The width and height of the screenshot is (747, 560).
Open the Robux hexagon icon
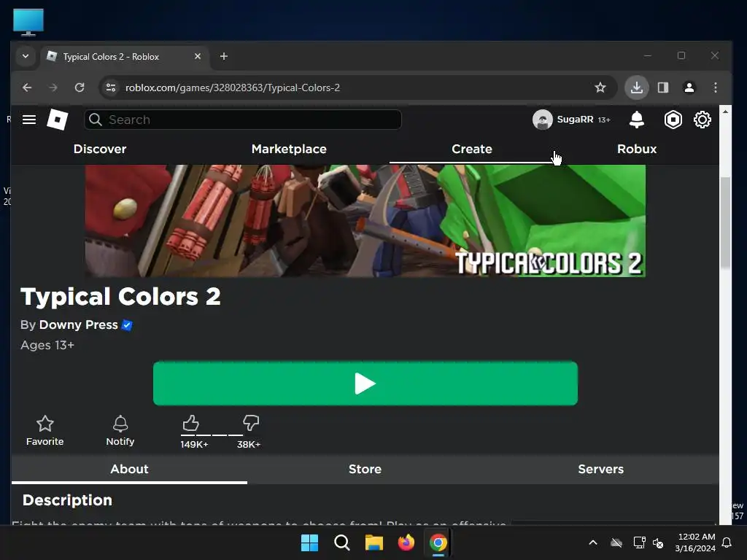pyautogui.click(x=673, y=120)
